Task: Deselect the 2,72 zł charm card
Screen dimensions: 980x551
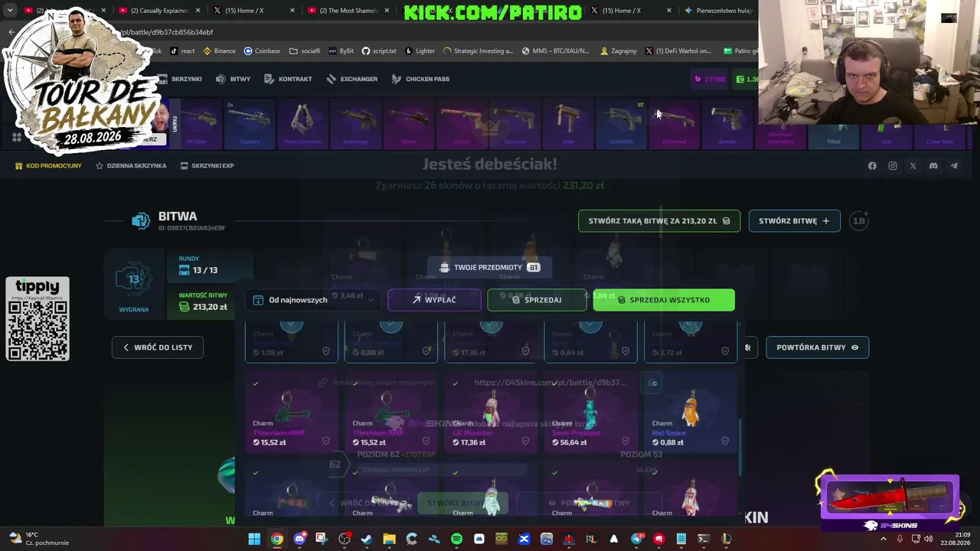Action: [691, 342]
